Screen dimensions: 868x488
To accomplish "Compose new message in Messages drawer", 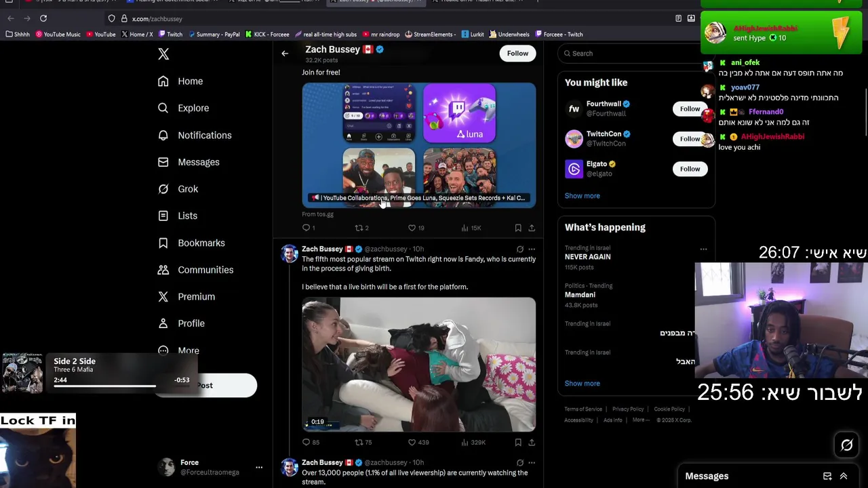I will pos(827,476).
